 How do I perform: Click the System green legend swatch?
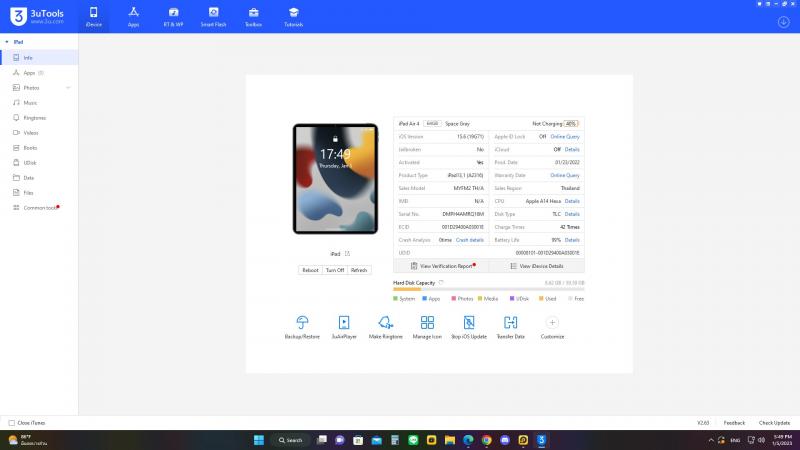pos(395,298)
